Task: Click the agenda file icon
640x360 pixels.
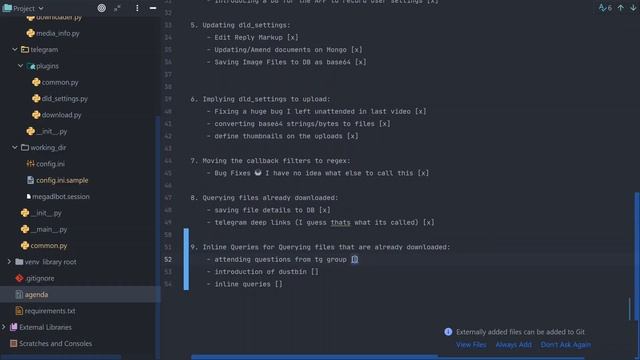Action: tap(19, 295)
